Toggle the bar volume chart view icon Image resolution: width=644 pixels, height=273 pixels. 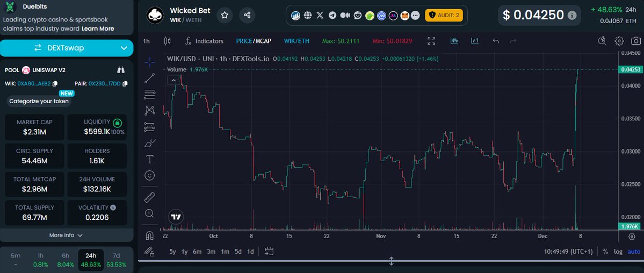click(x=475, y=41)
